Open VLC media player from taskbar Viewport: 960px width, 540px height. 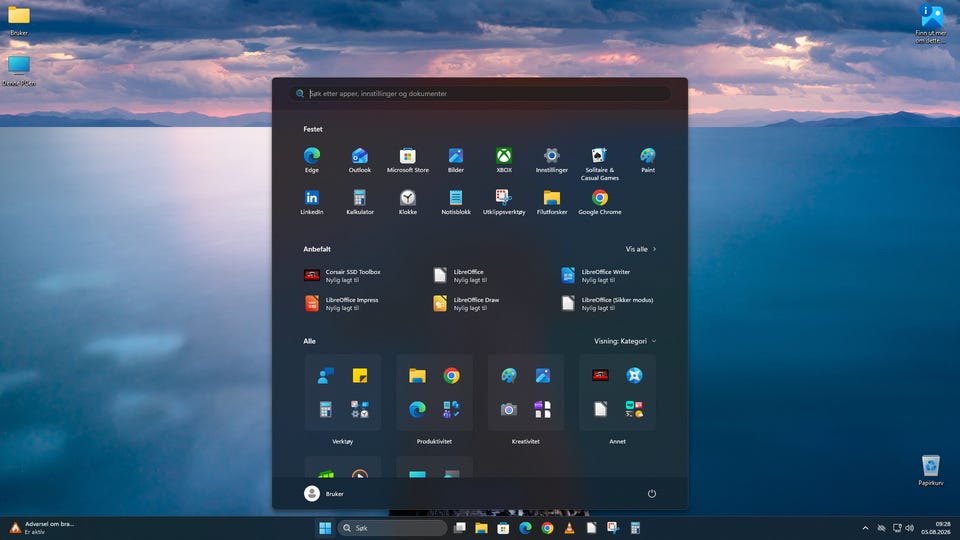point(569,528)
